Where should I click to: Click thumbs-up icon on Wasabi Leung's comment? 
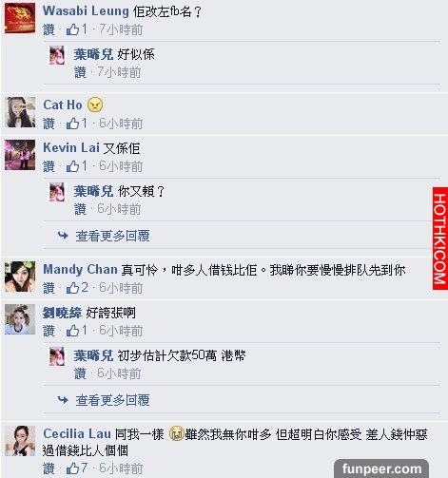[x=72, y=29]
